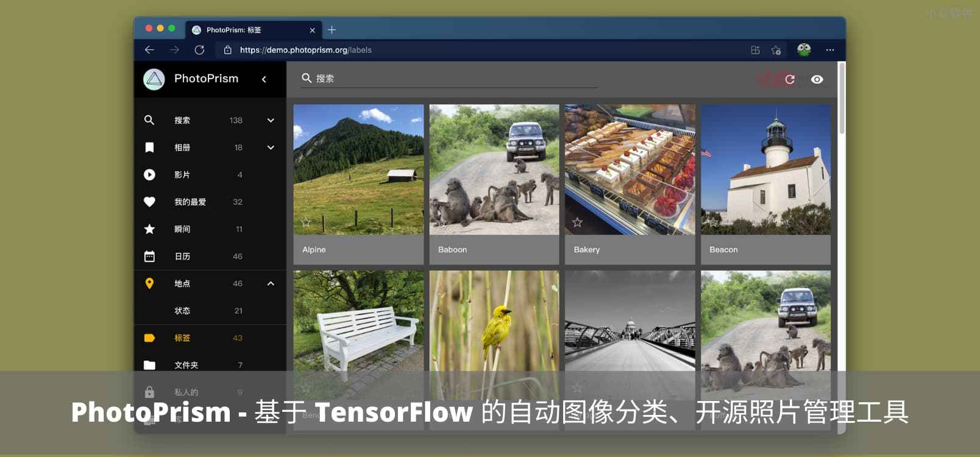980x457 pixels.
Task: Favorite the Bakery label star
Action: point(577,222)
